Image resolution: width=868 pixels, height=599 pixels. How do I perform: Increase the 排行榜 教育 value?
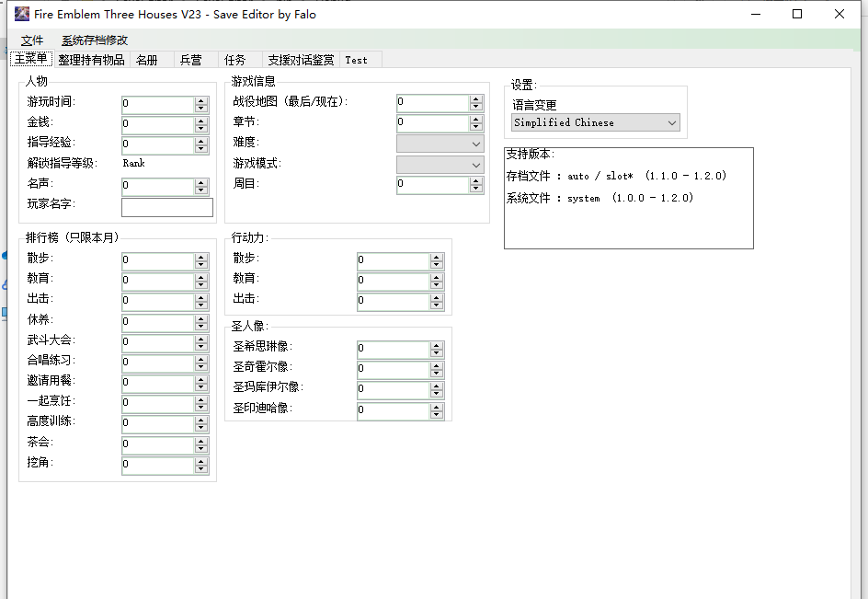(x=201, y=277)
